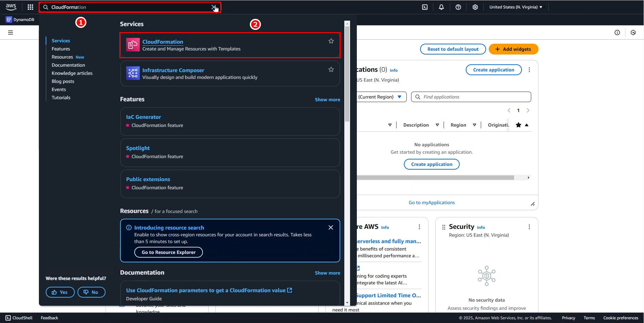
Task: Click the Applications widget resize handle
Action: coord(533,204)
